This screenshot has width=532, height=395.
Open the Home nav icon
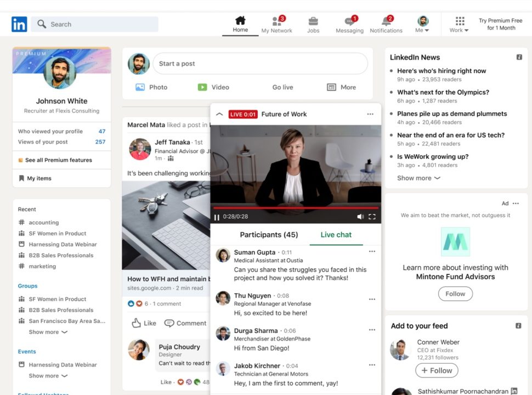pos(240,24)
